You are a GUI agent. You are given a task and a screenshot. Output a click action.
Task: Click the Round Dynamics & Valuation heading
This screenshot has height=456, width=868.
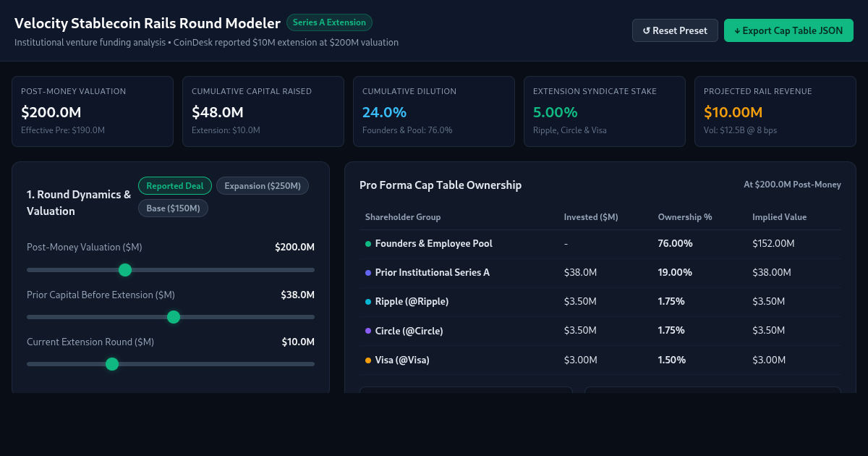click(79, 203)
